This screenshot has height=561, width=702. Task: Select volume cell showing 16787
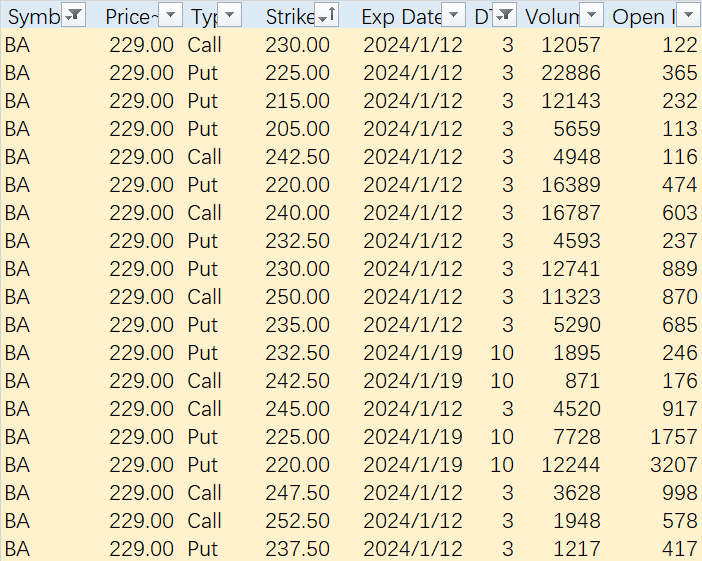571,213
